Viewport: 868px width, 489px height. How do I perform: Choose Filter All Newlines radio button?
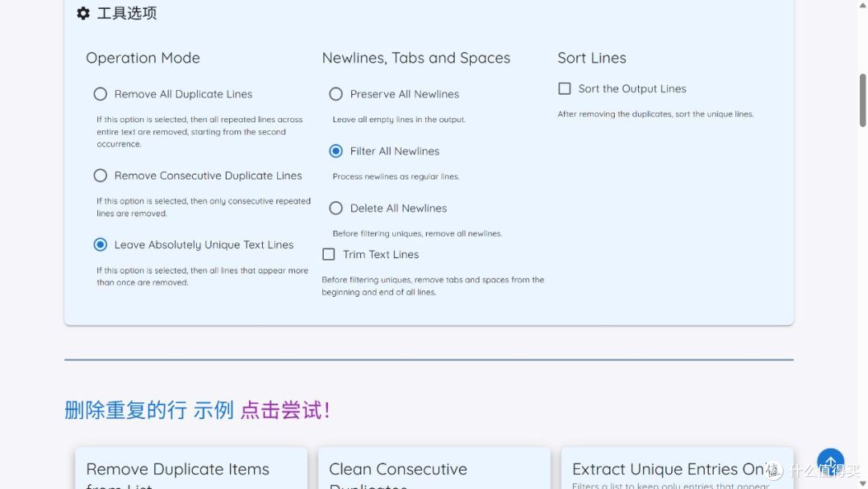tap(336, 151)
